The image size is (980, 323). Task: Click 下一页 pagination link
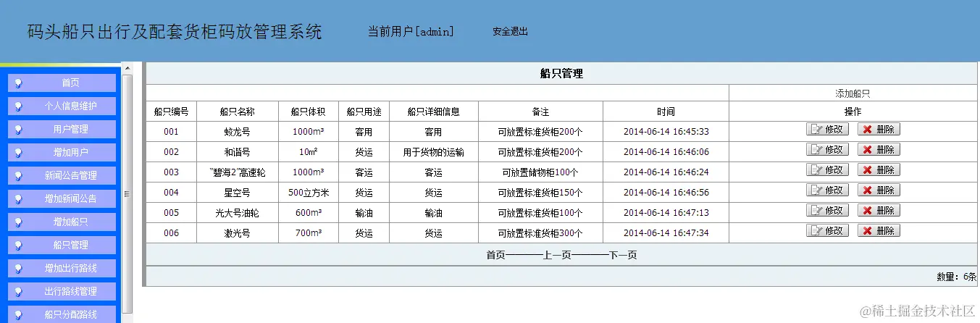tap(623, 255)
